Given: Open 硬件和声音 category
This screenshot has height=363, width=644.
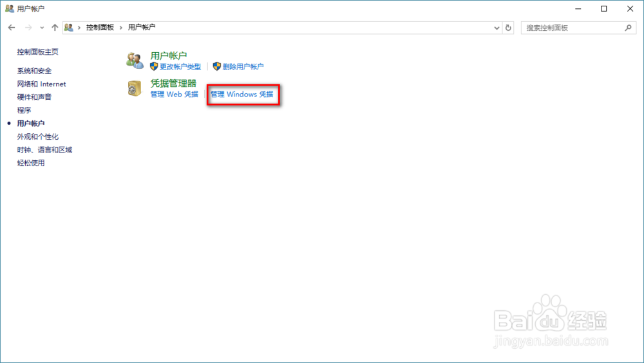Looking at the screenshot, I should pos(34,97).
